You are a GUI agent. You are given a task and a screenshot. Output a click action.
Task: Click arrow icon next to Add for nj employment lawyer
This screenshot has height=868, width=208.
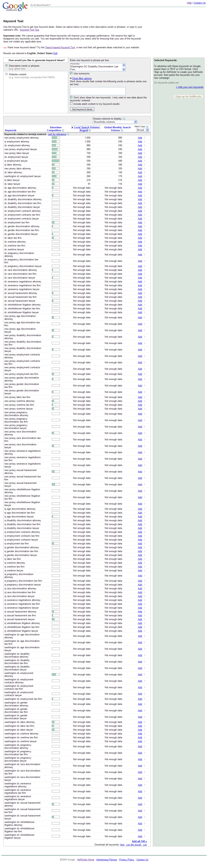[x=144, y=161]
